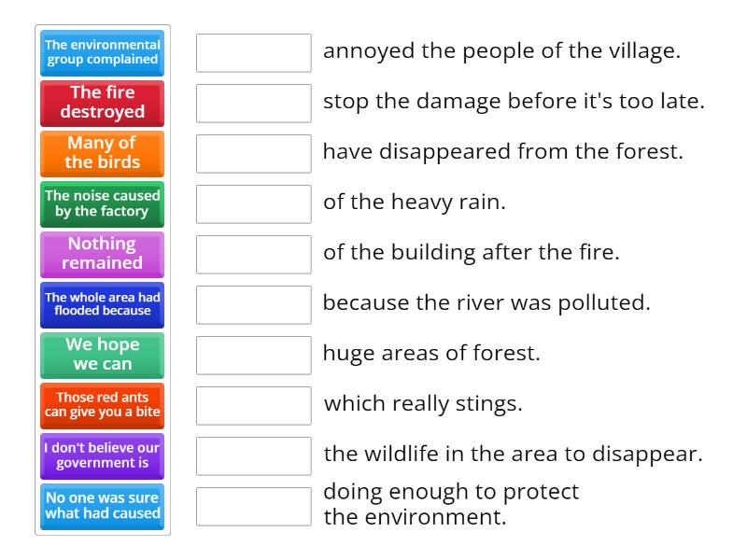Click the answer slot near "annoyed the people of the village."
The width and height of the screenshot is (747, 560).
coord(253,53)
